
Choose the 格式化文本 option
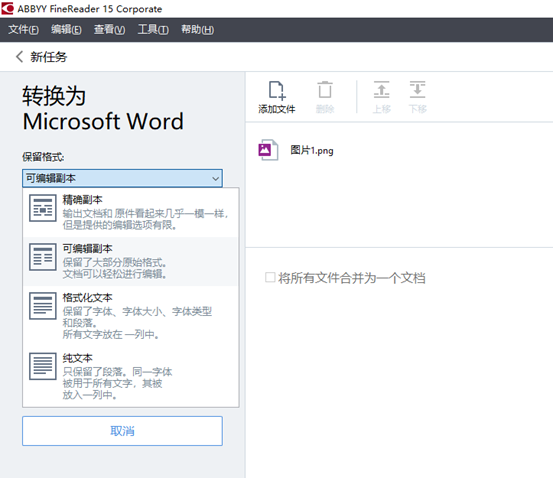131,316
